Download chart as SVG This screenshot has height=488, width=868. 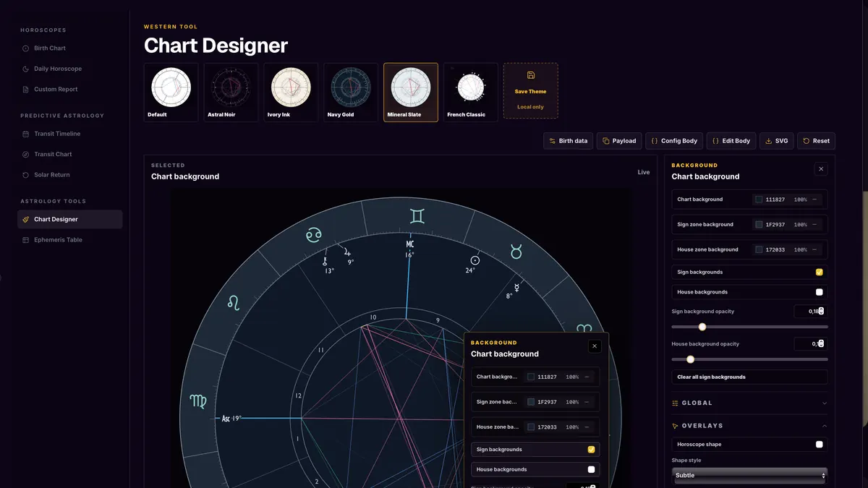pyautogui.click(x=777, y=141)
